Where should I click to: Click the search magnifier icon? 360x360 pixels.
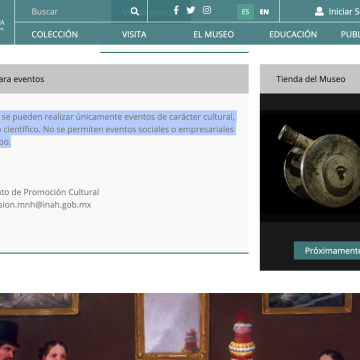(135, 12)
